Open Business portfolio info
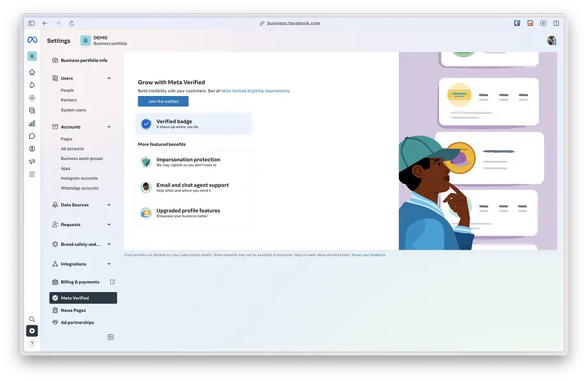Viewport: 588px width, 382px height. point(83,60)
